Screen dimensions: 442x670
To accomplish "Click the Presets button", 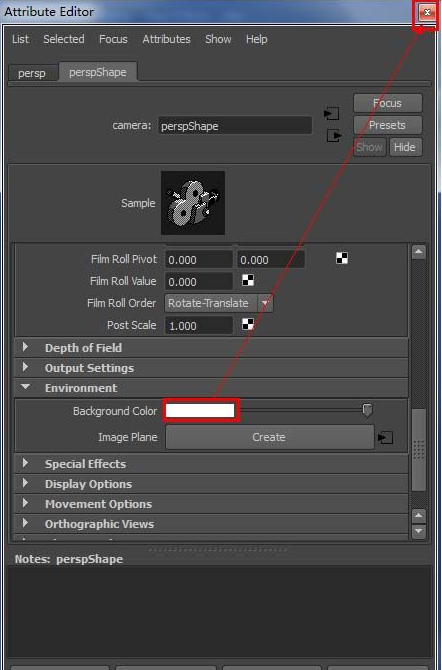I will (388, 125).
